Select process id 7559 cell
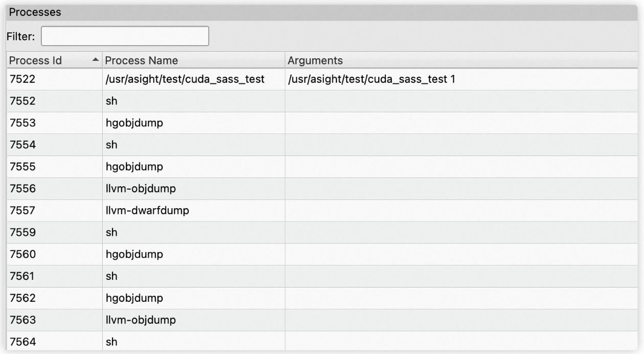 pos(54,232)
